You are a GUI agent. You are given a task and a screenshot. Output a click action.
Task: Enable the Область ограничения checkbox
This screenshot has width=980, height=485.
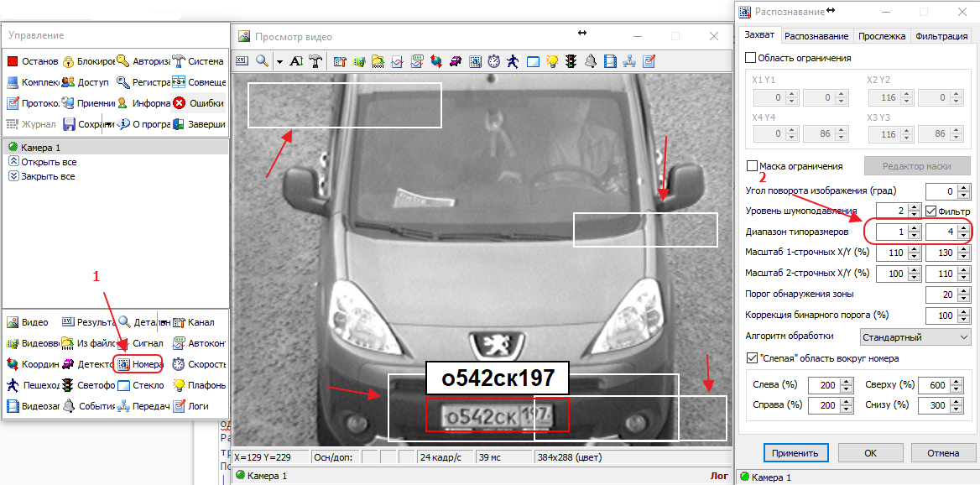[x=751, y=58]
